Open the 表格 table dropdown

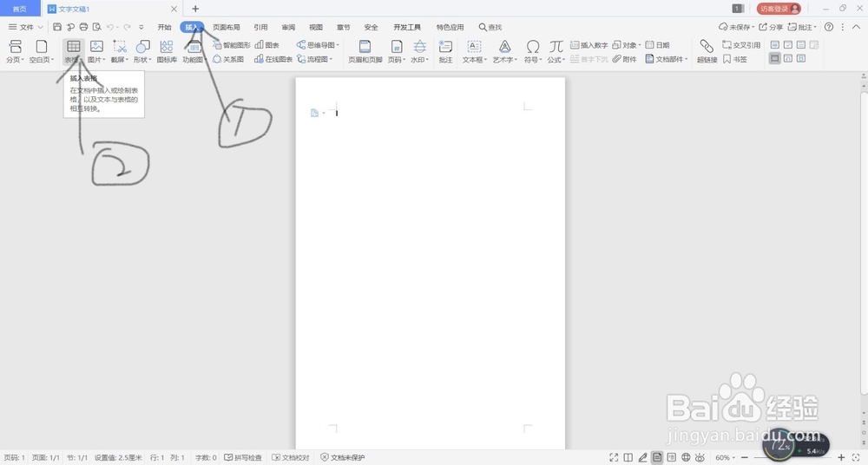[74, 60]
